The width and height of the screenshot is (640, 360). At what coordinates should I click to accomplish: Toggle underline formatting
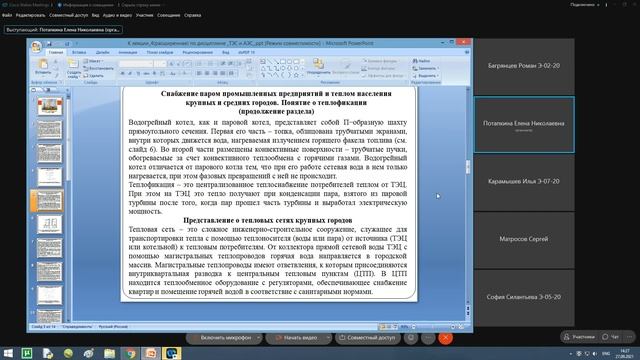pos(138,73)
